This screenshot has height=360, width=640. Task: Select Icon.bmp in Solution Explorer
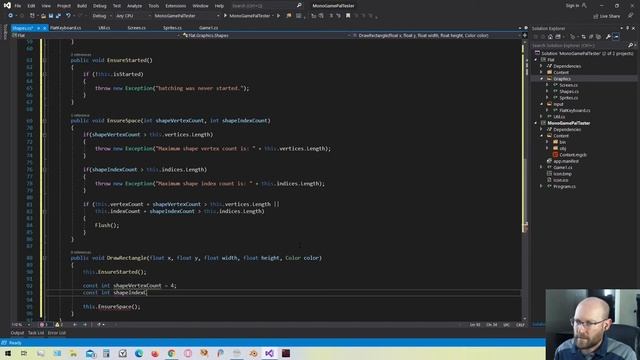pos(562,174)
